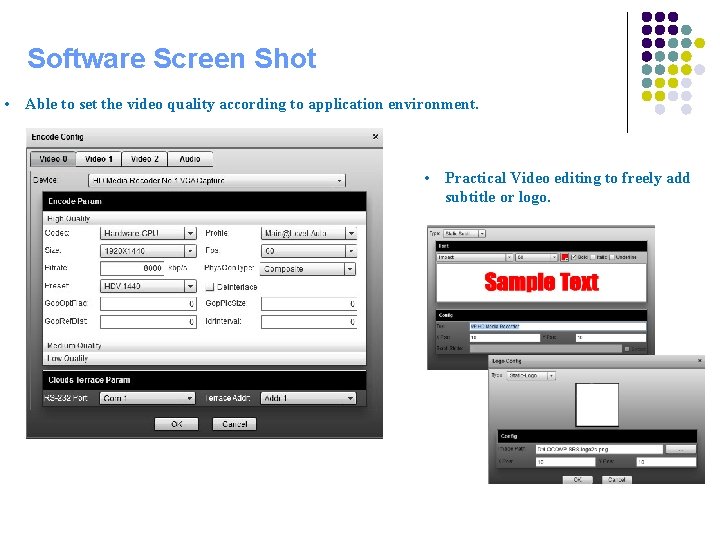Open the PhysConType Composite dropdown
720x540 pixels.
308,269
